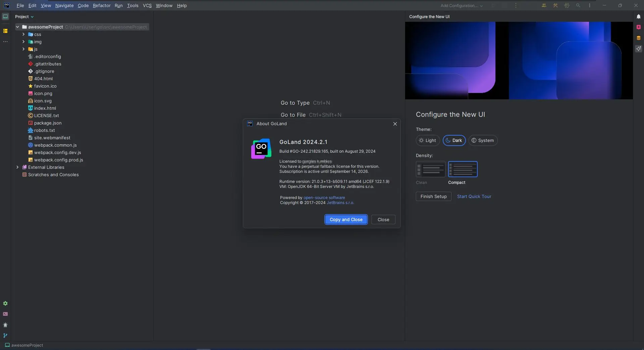Click Runtime version line in About dialog

(x=334, y=182)
